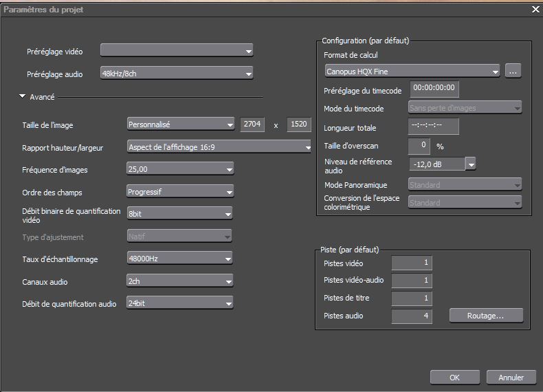
Task: Confirm settings with the OK button
Action: [454, 378]
